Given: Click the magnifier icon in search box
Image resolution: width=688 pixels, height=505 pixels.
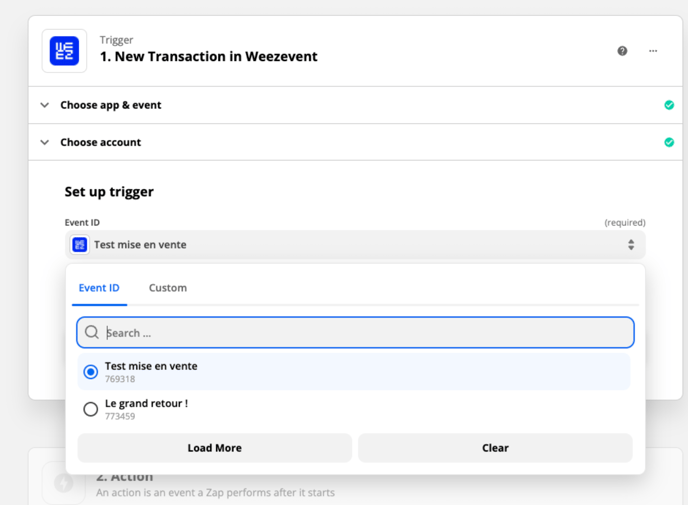Looking at the screenshot, I should click(x=92, y=332).
